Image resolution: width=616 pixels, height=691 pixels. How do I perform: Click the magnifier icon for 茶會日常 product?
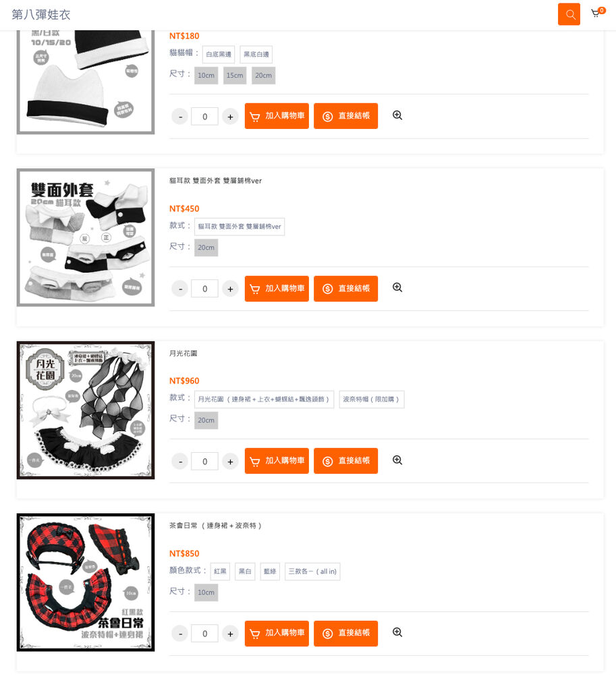click(x=397, y=632)
